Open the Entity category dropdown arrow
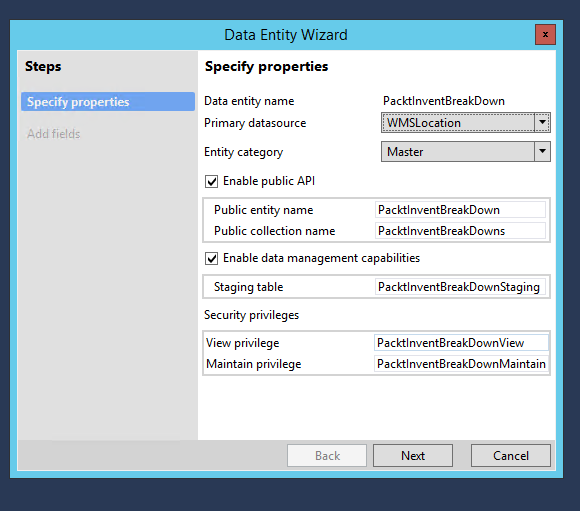 click(x=542, y=151)
